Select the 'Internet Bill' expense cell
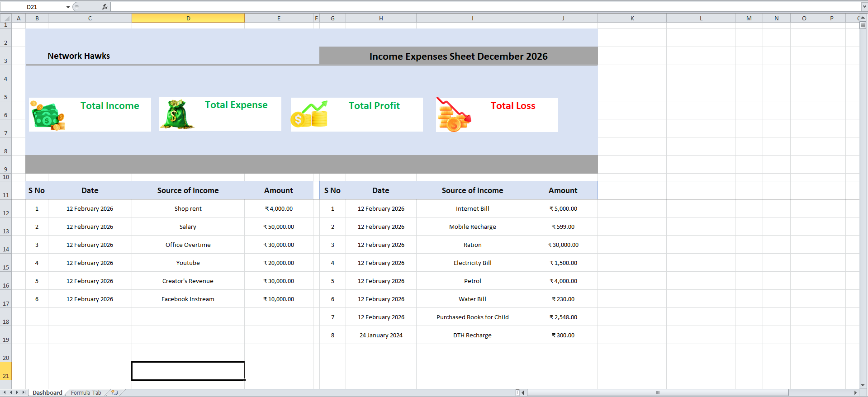Viewport: 868px width, 397px height. [x=473, y=208]
